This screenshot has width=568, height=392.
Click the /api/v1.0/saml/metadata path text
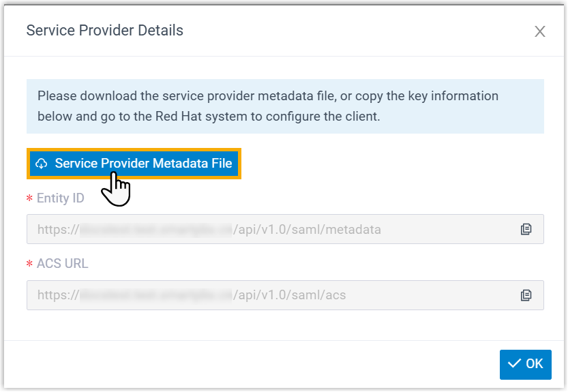click(307, 230)
